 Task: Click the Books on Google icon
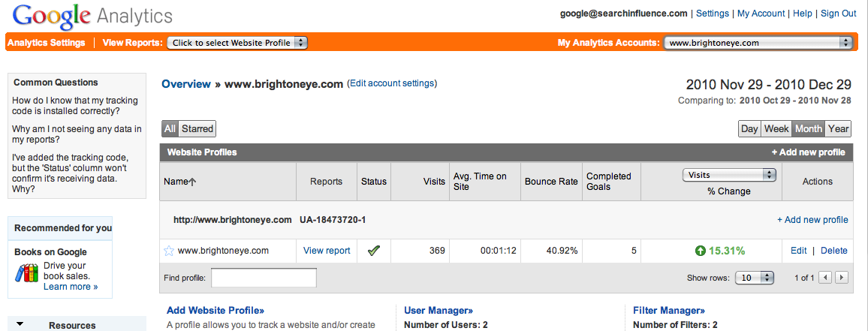click(26, 273)
